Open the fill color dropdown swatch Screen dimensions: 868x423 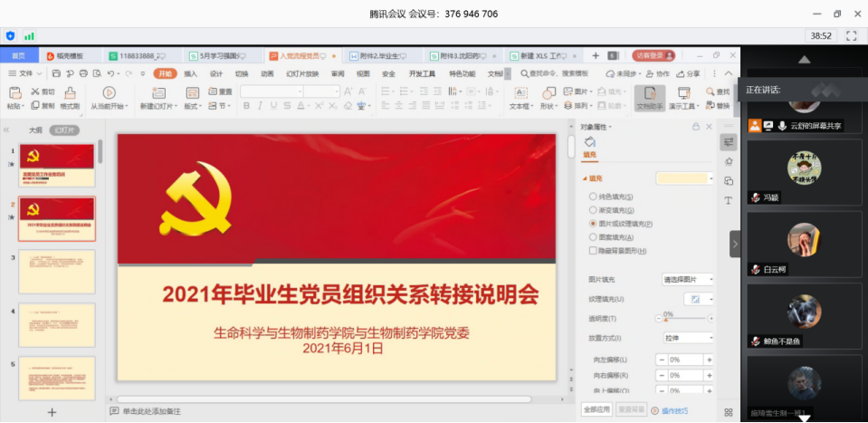(685, 178)
